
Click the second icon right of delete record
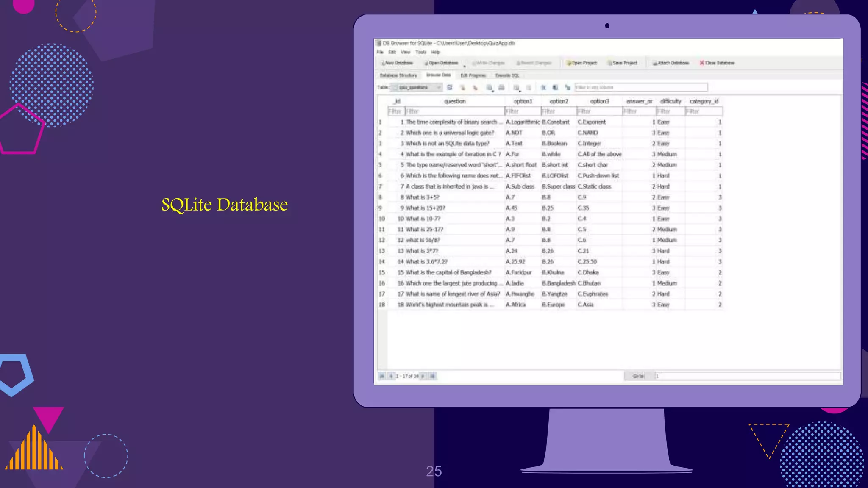tap(555, 88)
